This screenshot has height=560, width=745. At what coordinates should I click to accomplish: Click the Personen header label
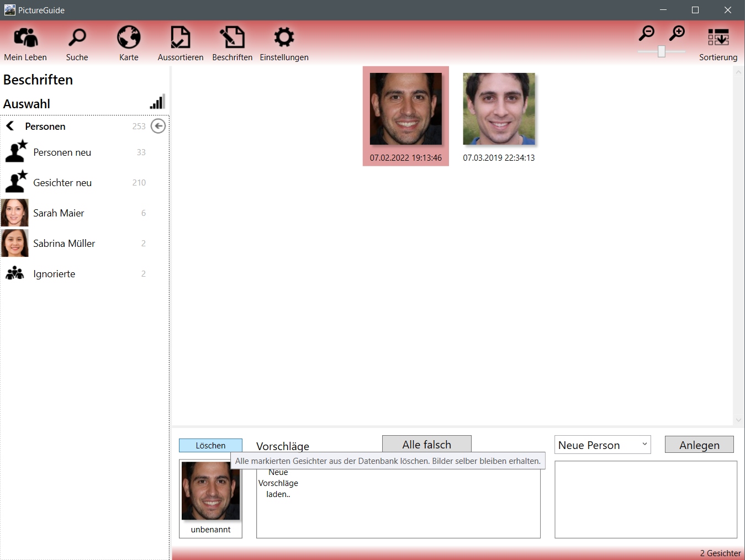45,126
